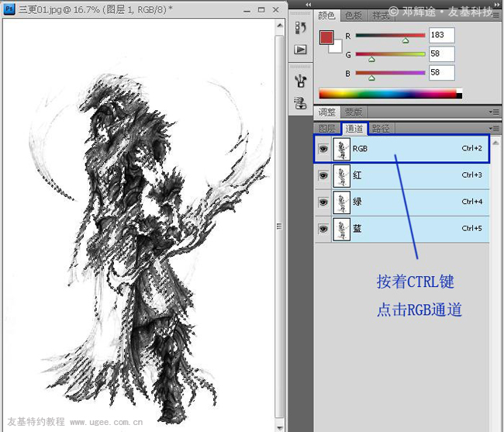
Task: Click the Photoshop document icon in title bar
Action: 9,9
